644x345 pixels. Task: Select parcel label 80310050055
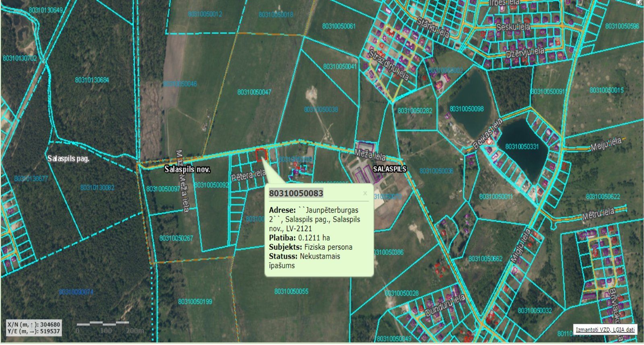[x=291, y=291]
